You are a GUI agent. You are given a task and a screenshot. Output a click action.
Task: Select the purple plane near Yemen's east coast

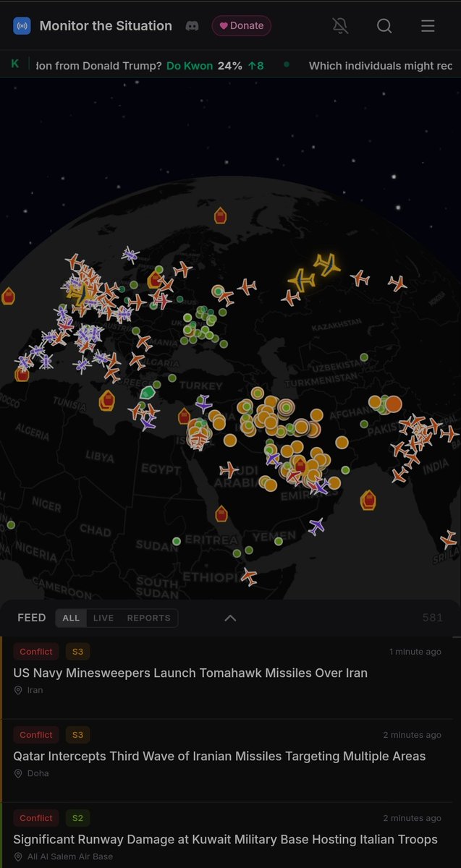316,527
